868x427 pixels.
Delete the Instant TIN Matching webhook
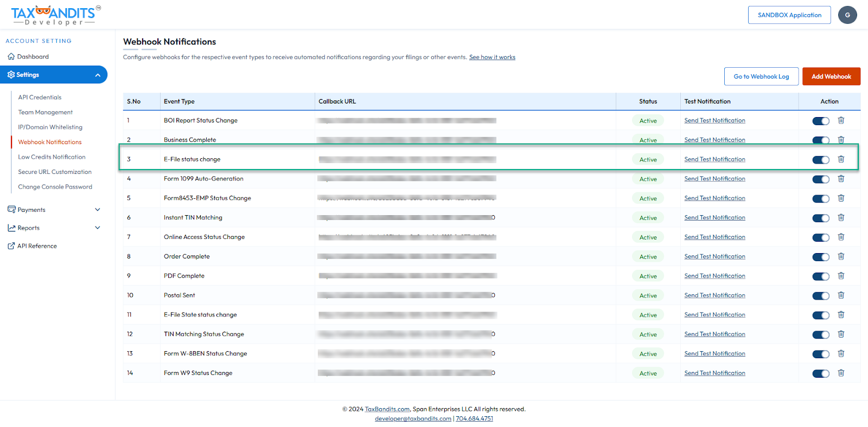(x=841, y=218)
